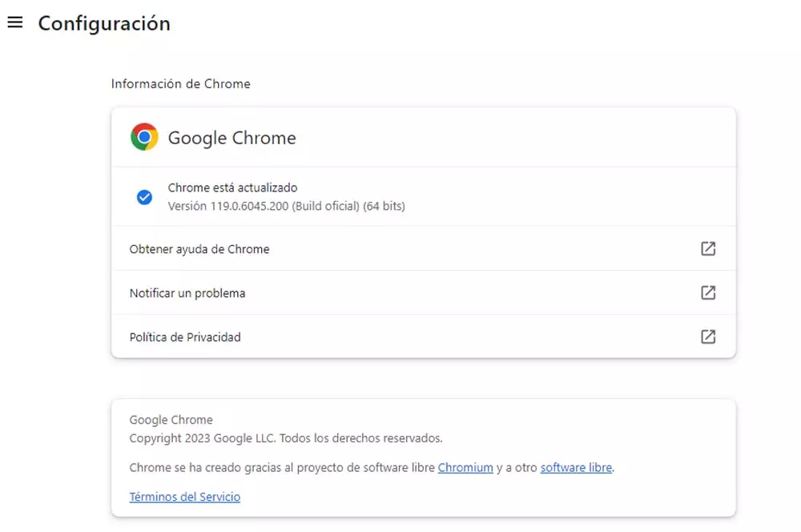
Task: Select the 'Notificar un problema' label
Action: click(x=187, y=293)
